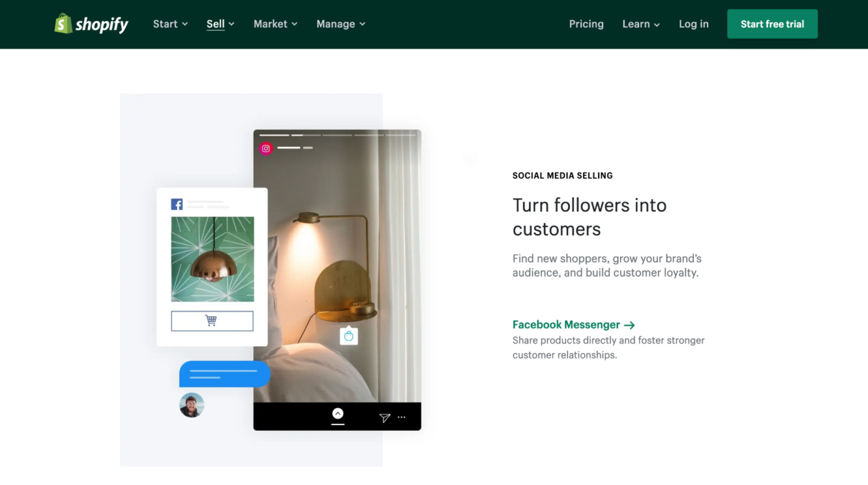Viewport: 868px width, 485px height.
Task: Click the paper plane share icon in the story
Action: [384, 417]
